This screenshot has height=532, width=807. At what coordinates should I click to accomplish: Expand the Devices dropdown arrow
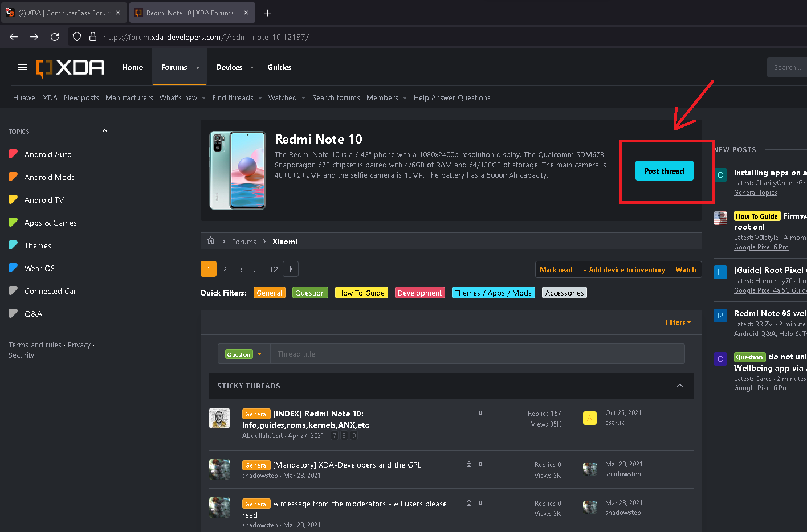(x=252, y=68)
